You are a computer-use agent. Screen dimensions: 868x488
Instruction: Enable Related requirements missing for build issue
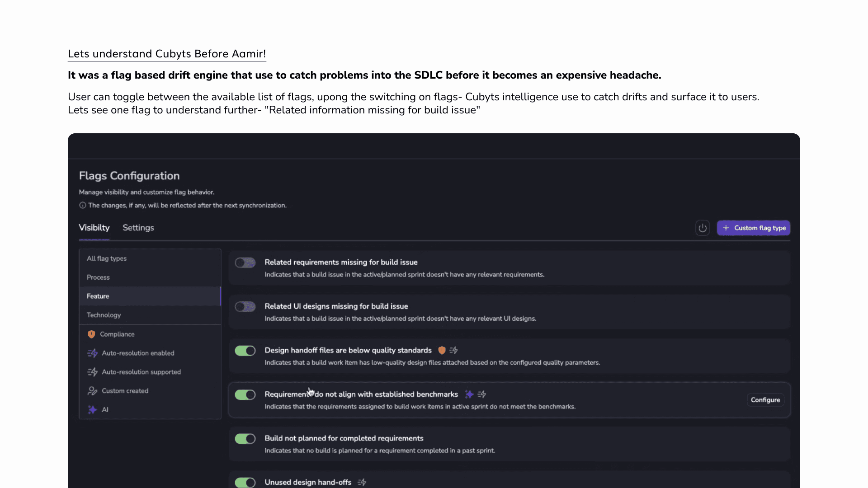(245, 263)
